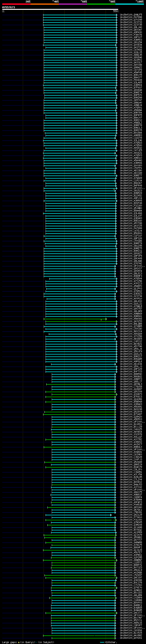Click label UniRef100_A4J8H2
Viewport: 146px width, 644px height.
pos(131,635)
